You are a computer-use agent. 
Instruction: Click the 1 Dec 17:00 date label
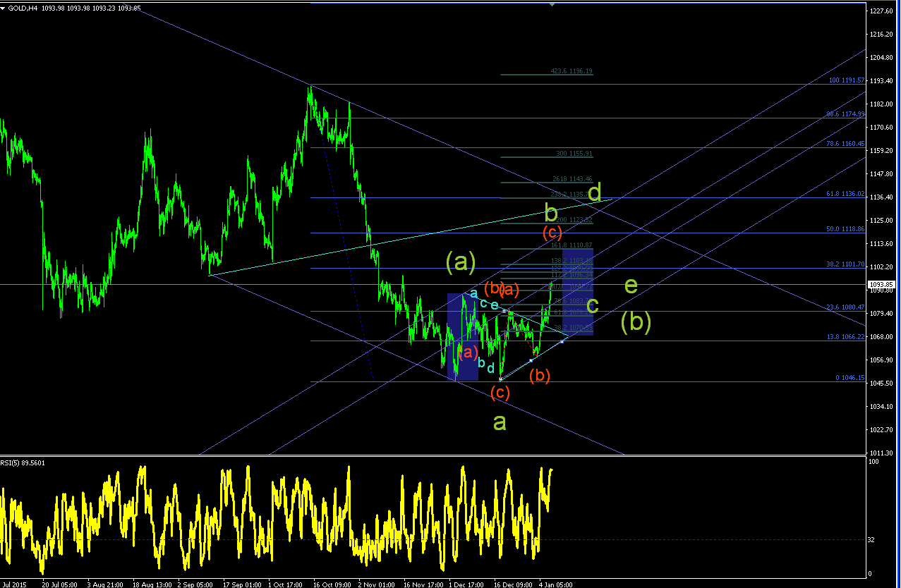(x=467, y=584)
